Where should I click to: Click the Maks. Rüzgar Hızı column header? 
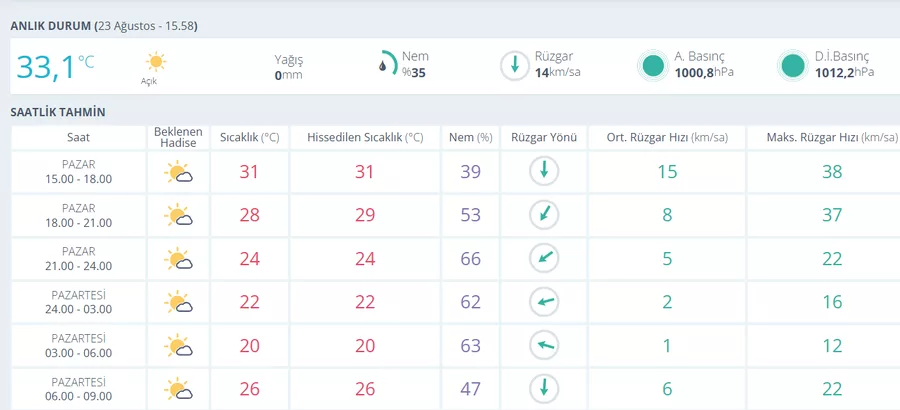[x=832, y=138]
